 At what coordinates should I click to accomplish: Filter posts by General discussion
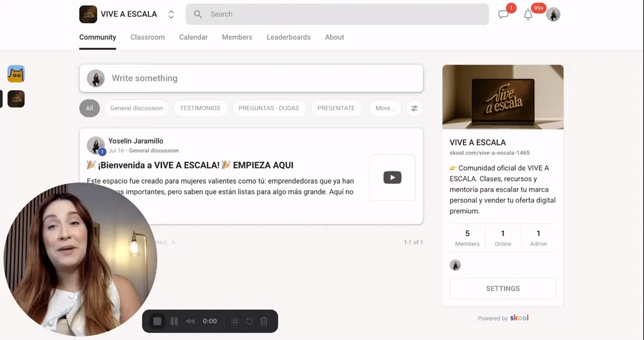[136, 108]
